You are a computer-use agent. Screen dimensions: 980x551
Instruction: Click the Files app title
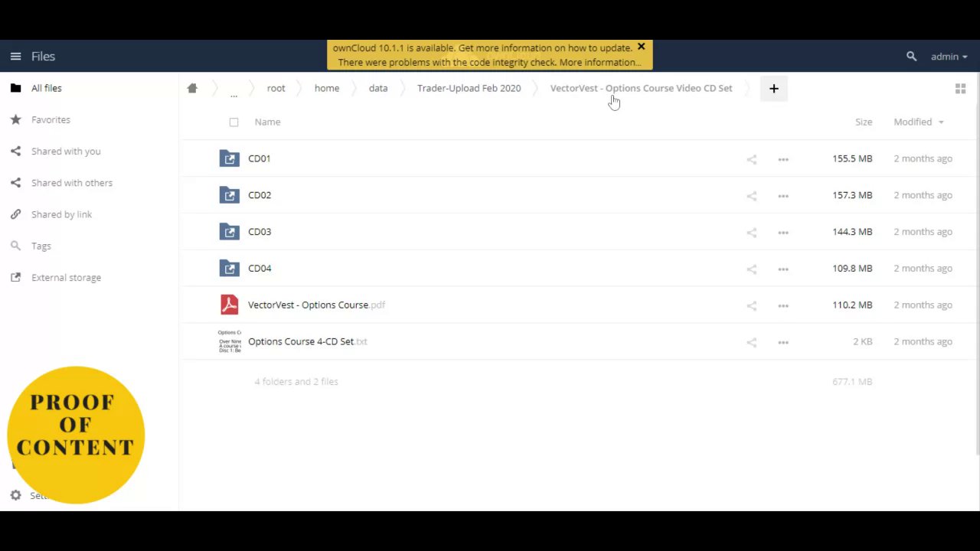tap(43, 57)
